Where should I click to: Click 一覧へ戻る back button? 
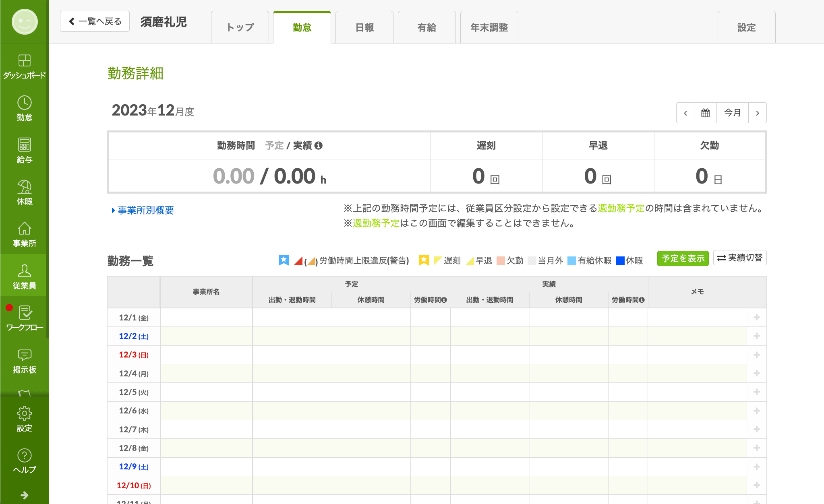point(95,21)
